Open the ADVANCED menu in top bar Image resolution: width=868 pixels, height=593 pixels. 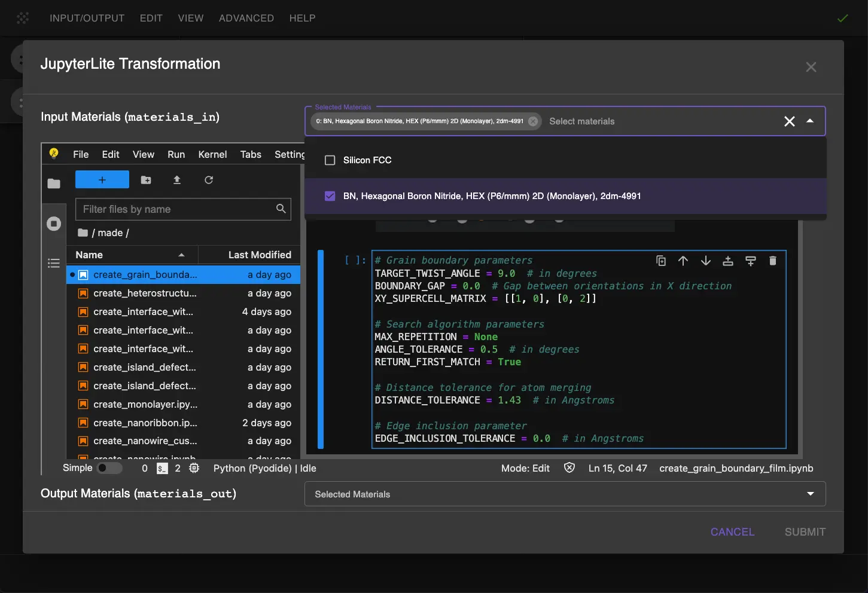pos(246,18)
